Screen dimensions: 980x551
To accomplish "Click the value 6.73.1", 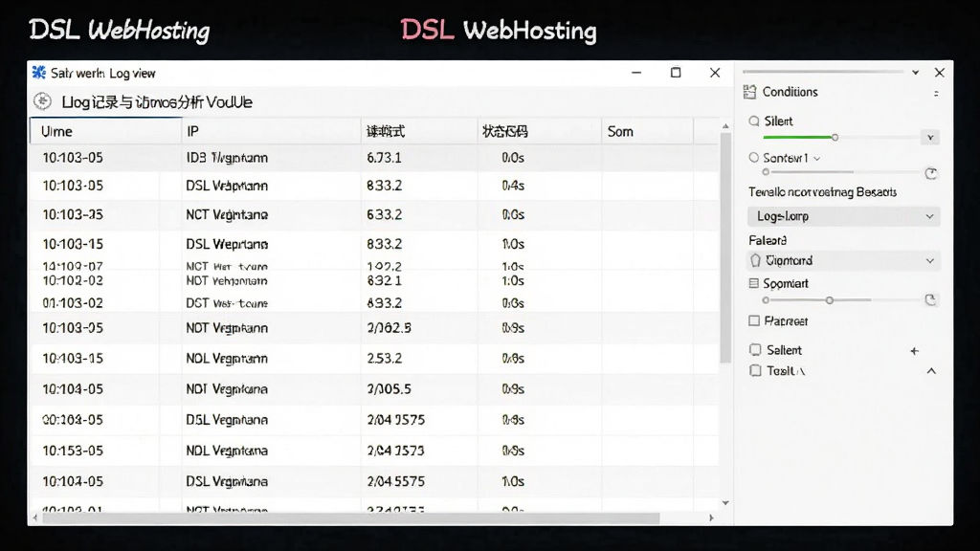I will click(384, 158).
